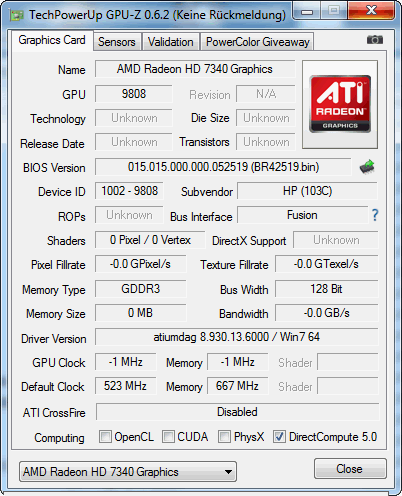Uncheck the DirectCompute 5.0 checkbox
Viewport: 402px width, 496px height.
[279, 437]
